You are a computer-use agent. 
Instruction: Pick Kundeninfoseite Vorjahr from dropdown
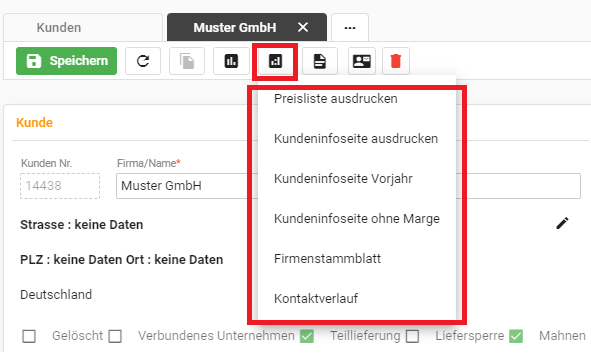coord(357,179)
